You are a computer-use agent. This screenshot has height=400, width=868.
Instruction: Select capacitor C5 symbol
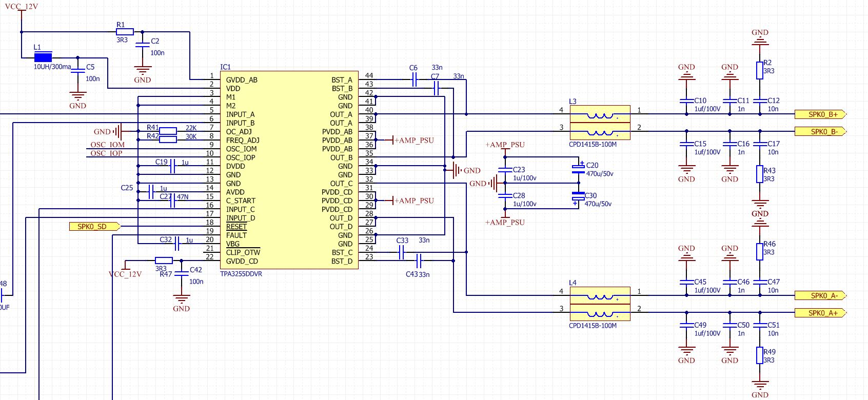[77, 71]
